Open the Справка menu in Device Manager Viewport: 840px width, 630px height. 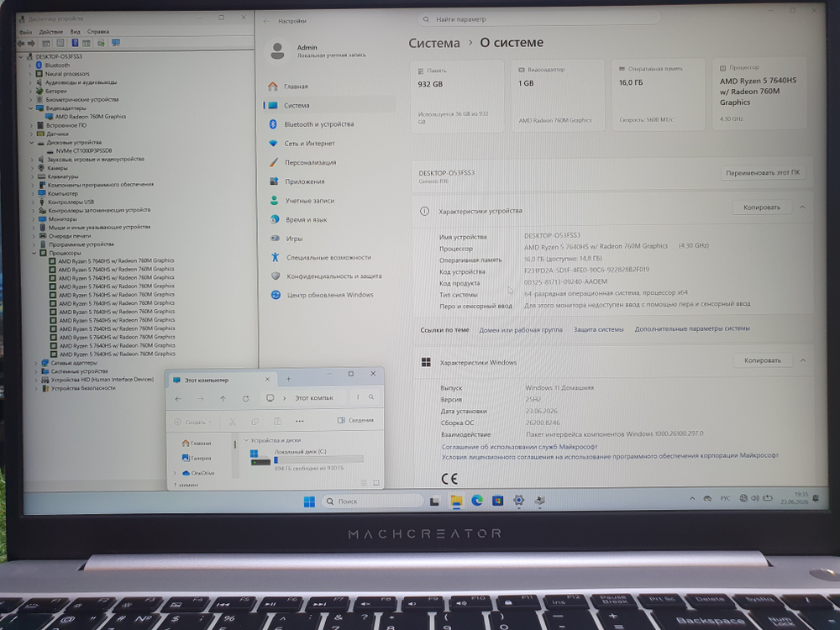tap(98, 32)
